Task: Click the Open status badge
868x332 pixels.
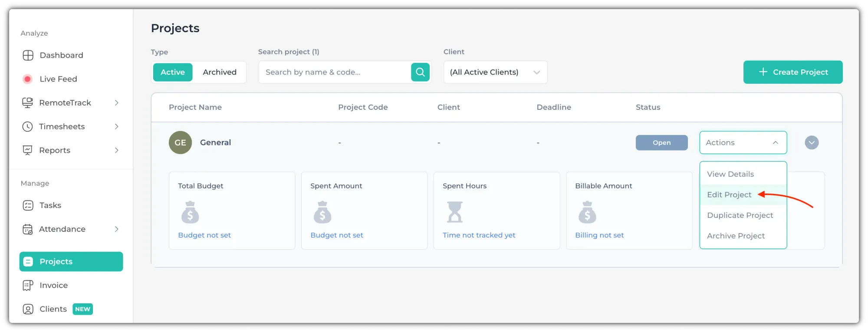Action: click(661, 142)
